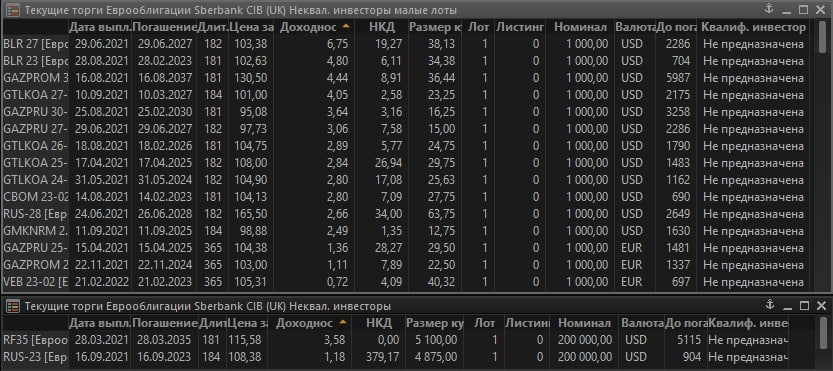The image size is (833, 371).
Task: Select the CBOM 23-02 bond row
Action: [406, 197]
